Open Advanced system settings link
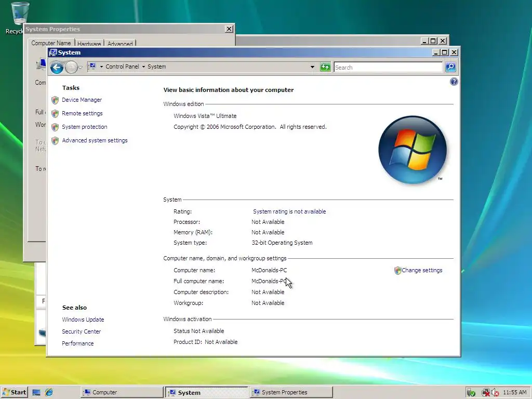This screenshot has width=532, height=399. (95, 140)
